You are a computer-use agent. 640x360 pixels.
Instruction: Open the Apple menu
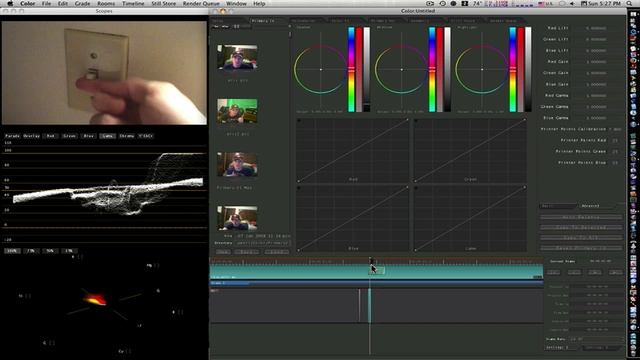pyautogui.click(x=10, y=4)
